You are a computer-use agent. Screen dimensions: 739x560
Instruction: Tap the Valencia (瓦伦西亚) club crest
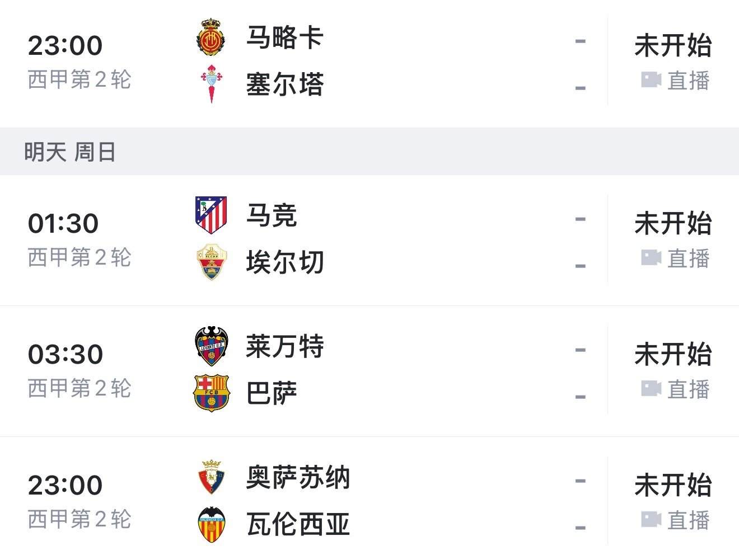212,525
